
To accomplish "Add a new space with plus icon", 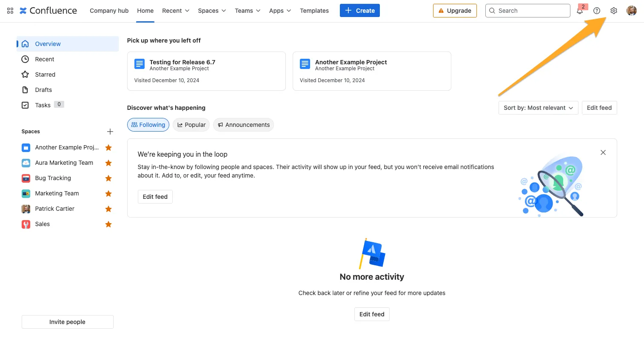I will coord(110,132).
